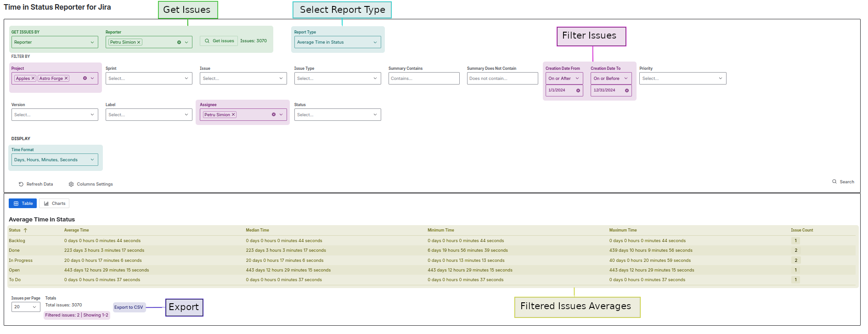868x334 pixels.
Task: Open the Issues per Page dropdown
Action: [26, 307]
